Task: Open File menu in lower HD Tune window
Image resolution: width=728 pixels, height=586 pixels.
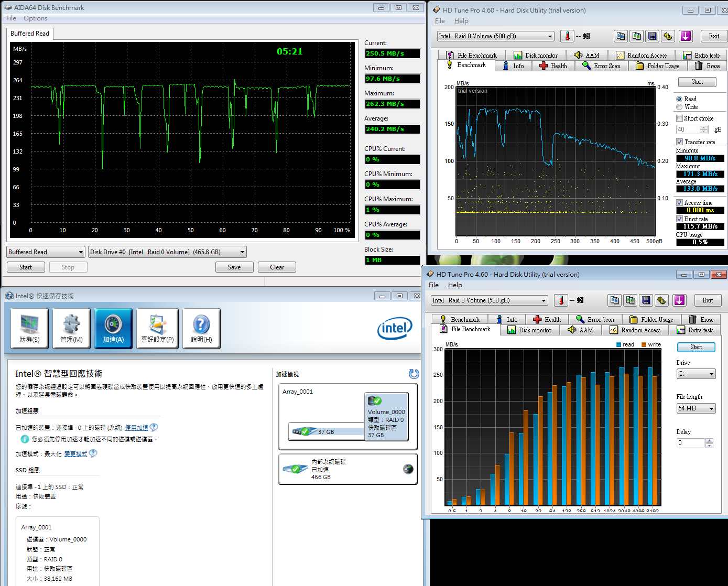Action: click(433, 285)
